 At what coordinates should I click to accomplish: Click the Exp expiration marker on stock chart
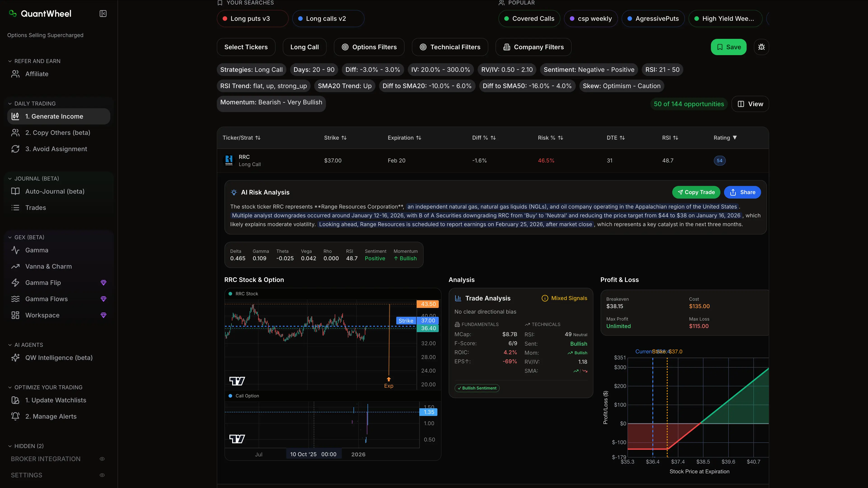[389, 383]
